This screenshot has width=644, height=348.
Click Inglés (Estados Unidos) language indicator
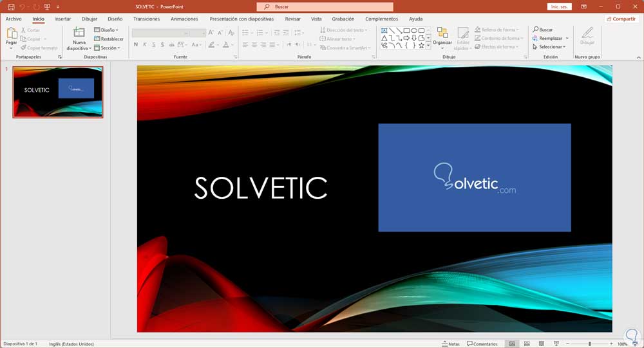71,344
